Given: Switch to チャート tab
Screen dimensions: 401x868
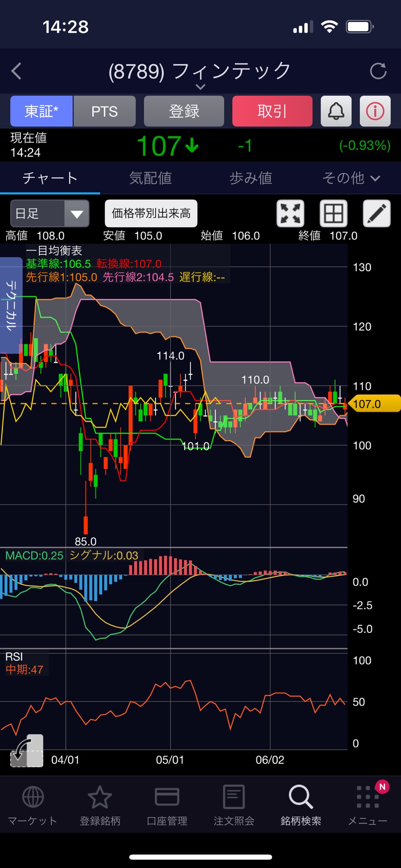Looking at the screenshot, I should (50, 178).
